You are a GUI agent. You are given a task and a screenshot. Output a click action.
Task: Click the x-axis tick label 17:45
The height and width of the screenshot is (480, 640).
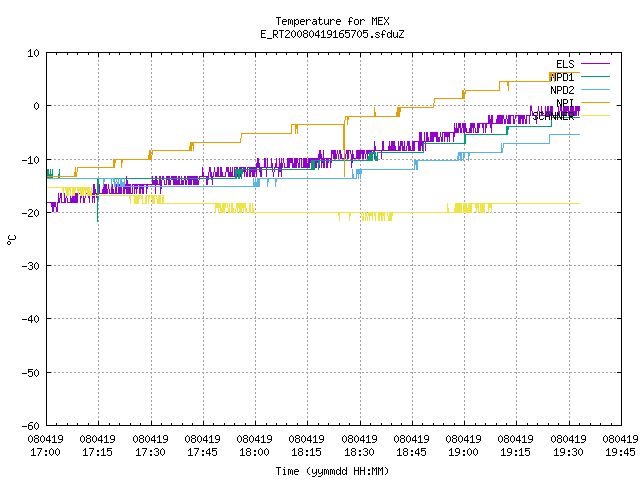point(202,452)
